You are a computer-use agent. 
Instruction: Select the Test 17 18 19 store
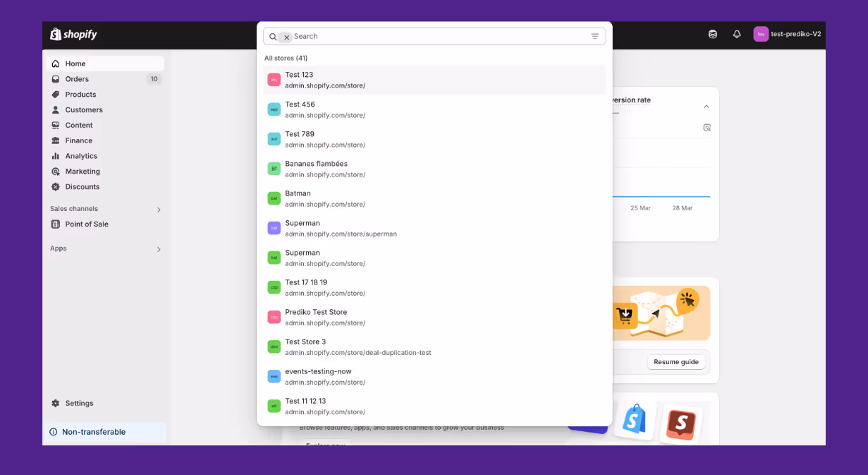(434, 287)
